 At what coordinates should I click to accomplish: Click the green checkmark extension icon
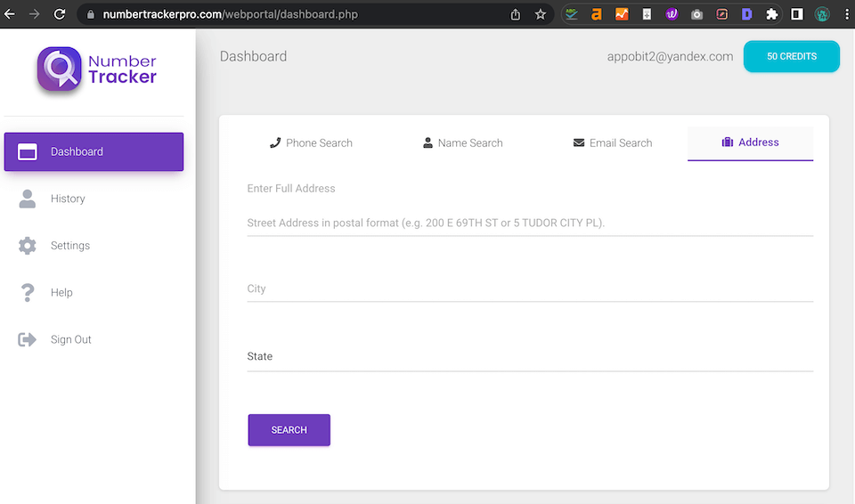tap(572, 15)
